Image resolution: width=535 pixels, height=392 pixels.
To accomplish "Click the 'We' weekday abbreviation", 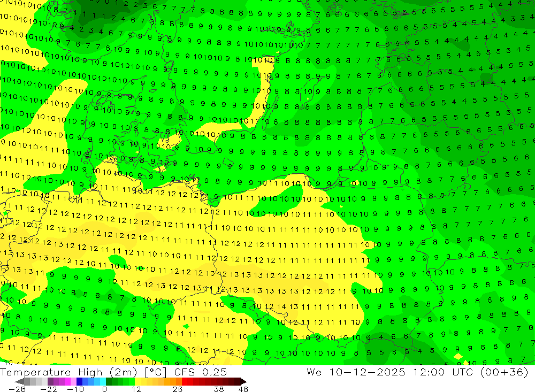I will coord(314,372).
